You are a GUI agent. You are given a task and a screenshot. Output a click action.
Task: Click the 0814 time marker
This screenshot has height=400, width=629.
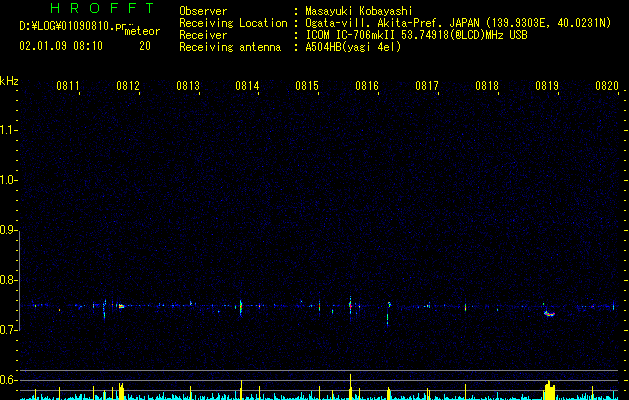click(x=247, y=86)
